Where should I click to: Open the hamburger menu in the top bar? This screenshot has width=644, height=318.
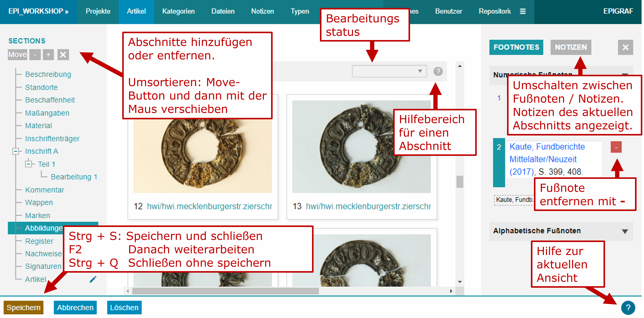coord(523,11)
